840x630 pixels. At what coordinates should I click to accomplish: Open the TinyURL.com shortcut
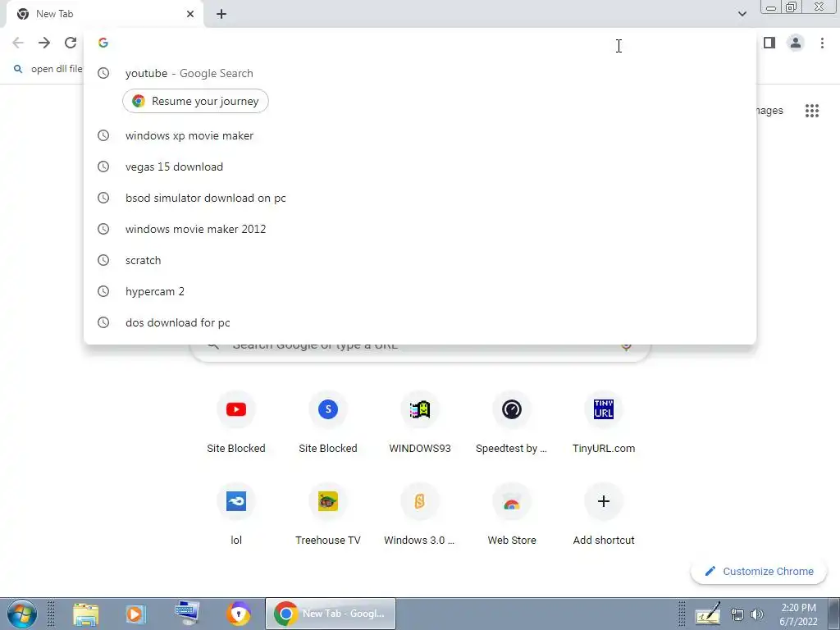click(604, 423)
